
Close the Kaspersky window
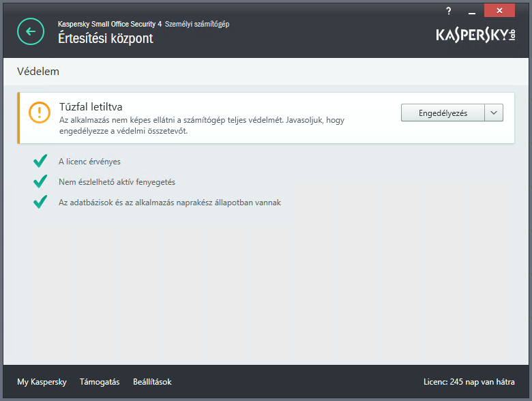[499, 10]
